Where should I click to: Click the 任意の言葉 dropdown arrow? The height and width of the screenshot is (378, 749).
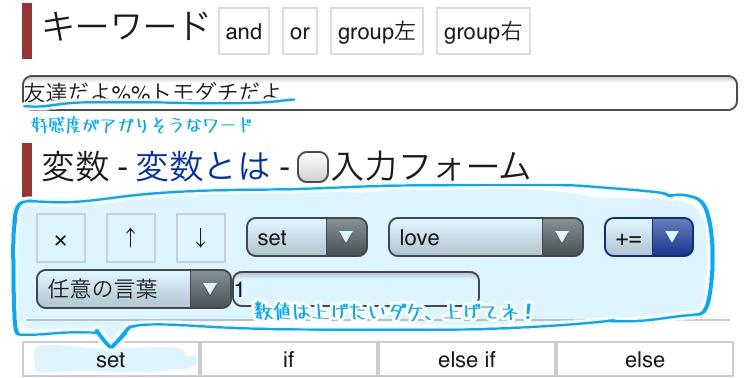[210, 289]
